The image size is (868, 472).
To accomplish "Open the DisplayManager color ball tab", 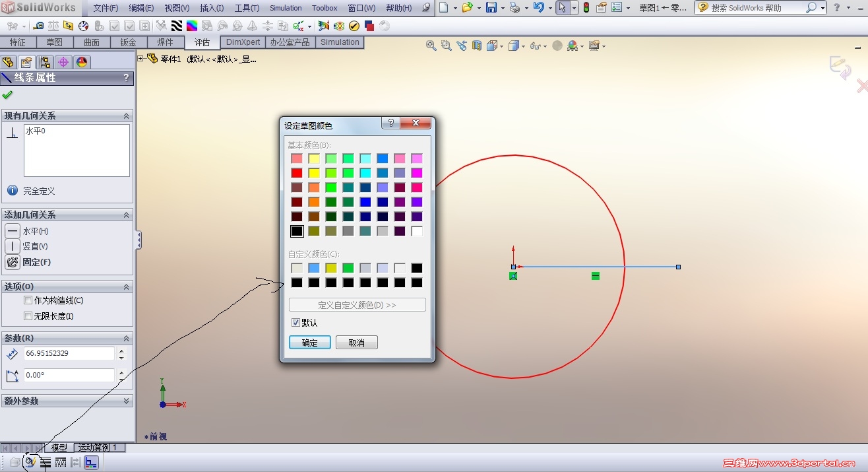I will 82,63.
